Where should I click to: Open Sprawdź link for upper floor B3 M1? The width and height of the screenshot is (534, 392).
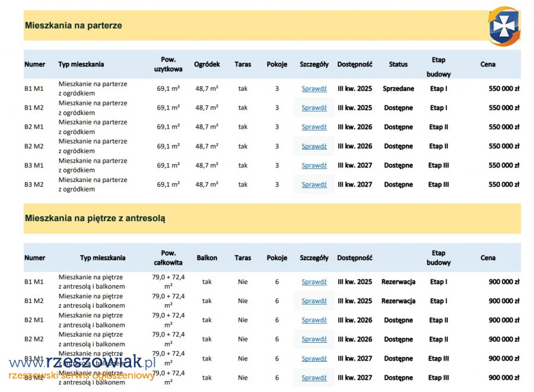tap(314, 359)
